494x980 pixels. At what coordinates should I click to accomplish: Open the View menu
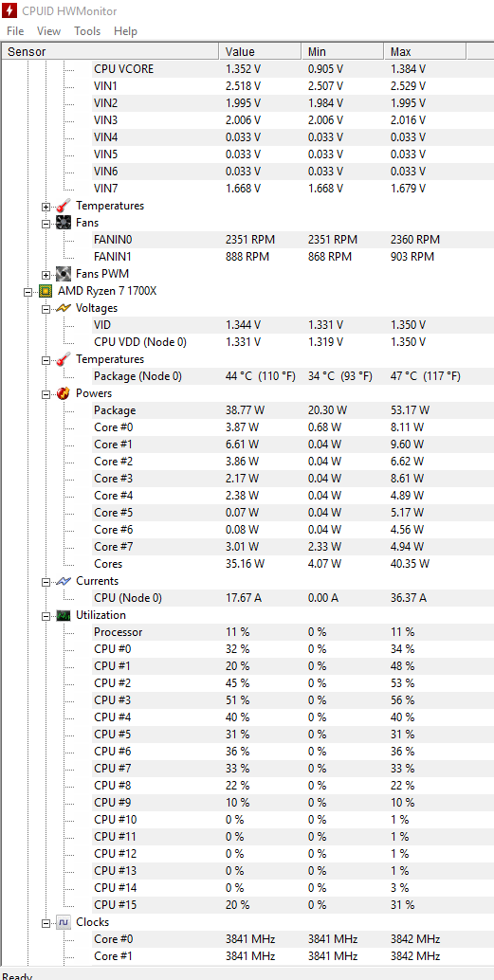[48, 31]
